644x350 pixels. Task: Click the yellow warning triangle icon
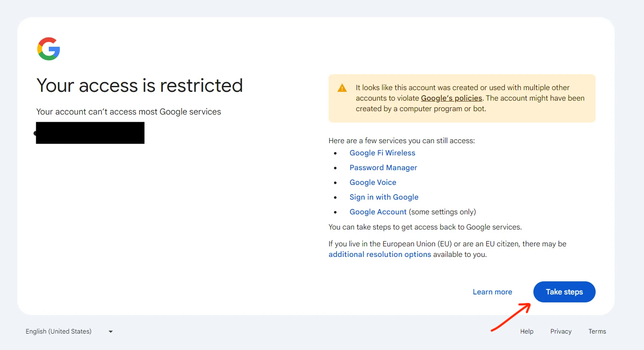[342, 88]
